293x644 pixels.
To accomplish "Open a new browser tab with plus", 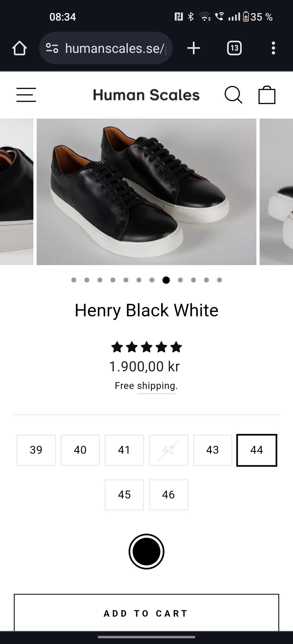I will [x=194, y=48].
